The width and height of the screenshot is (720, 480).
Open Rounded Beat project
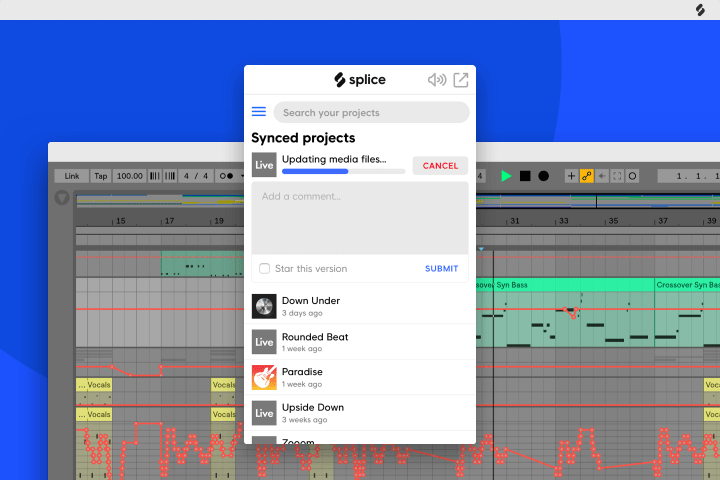coord(360,342)
